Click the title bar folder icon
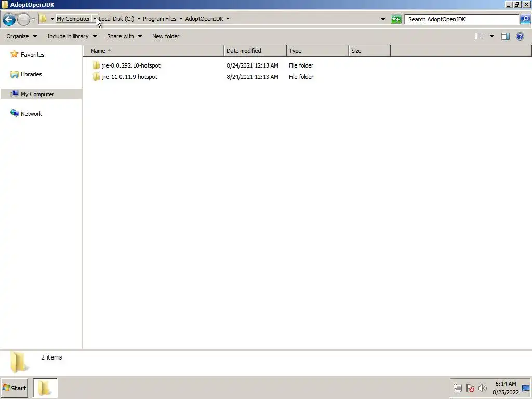This screenshot has width=532, height=399. pos(5,4)
